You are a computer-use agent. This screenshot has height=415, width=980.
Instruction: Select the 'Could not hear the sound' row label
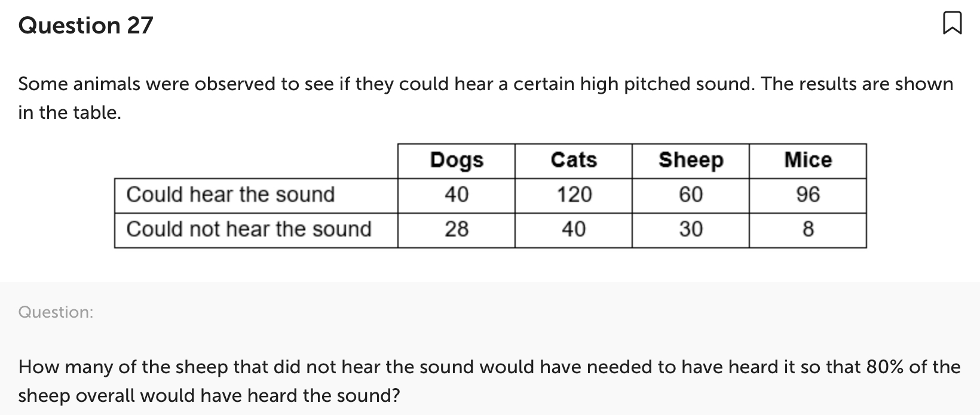coord(249,229)
